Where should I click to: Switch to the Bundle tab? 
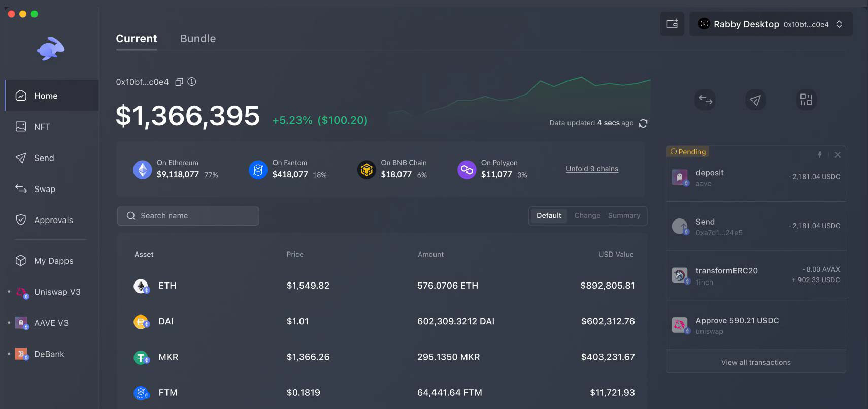(x=198, y=39)
